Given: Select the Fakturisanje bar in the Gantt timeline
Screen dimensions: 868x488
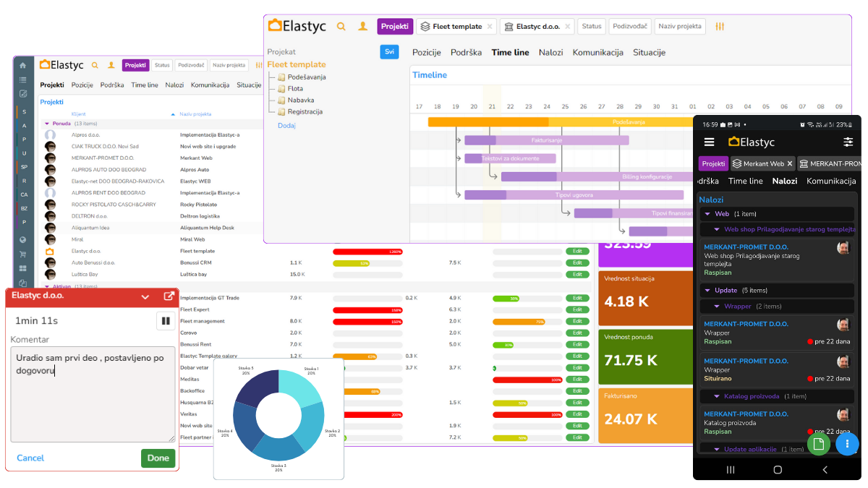Looking at the screenshot, I should [546, 140].
